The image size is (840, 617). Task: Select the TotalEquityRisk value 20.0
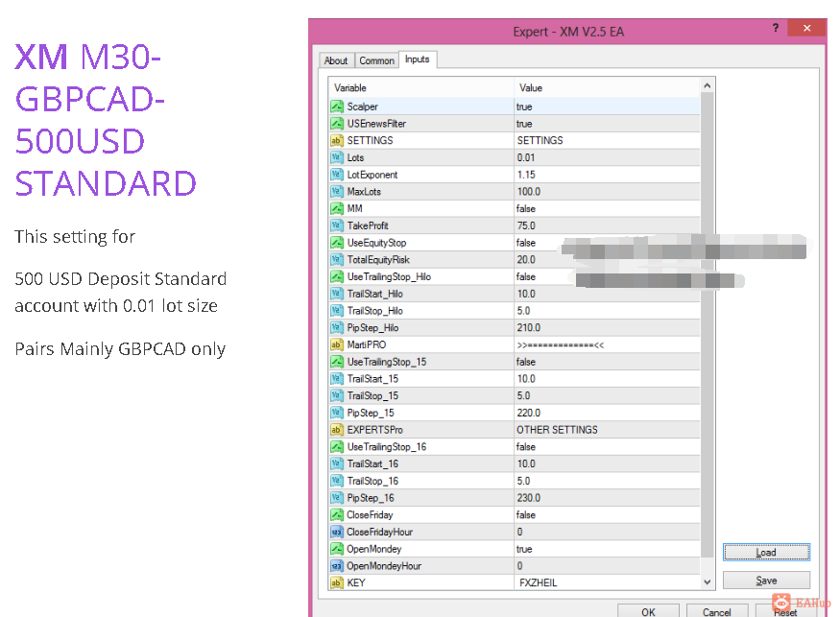526,260
